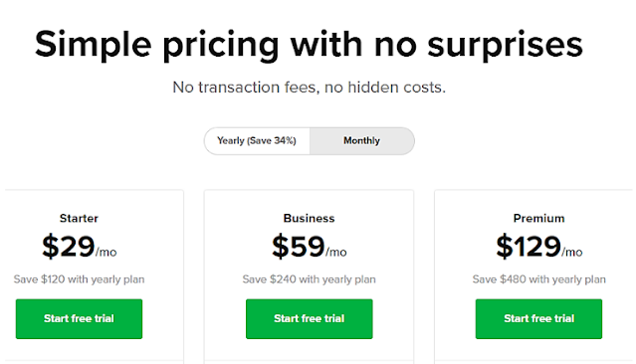Click the /mo suffix beside $129
The width and height of the screenshot is (636, 364).
pos(572,253)
